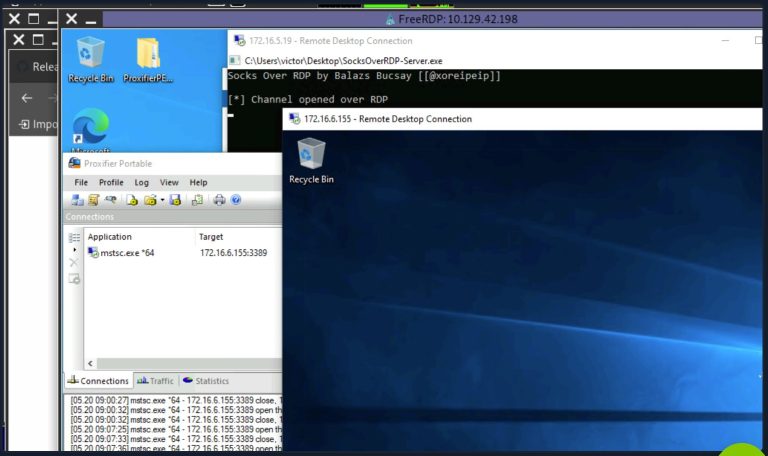Switch to the Connections tab
Image resolution: width=768 pixels, height=456 pixels.
coord(98,381)
